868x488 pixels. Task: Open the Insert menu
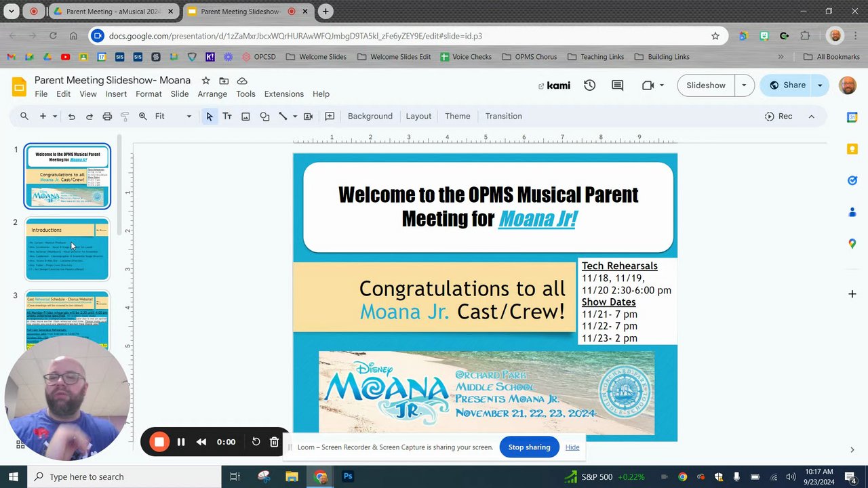tap(116, 94)
